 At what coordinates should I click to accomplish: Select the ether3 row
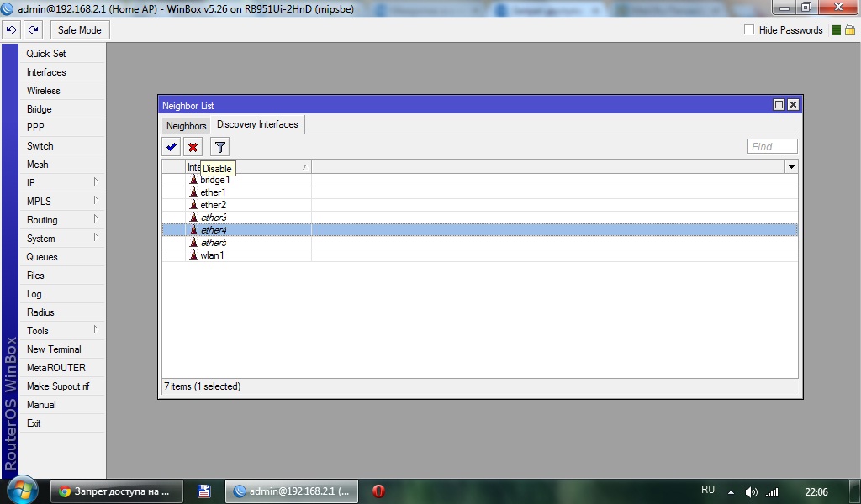[480, 218]
